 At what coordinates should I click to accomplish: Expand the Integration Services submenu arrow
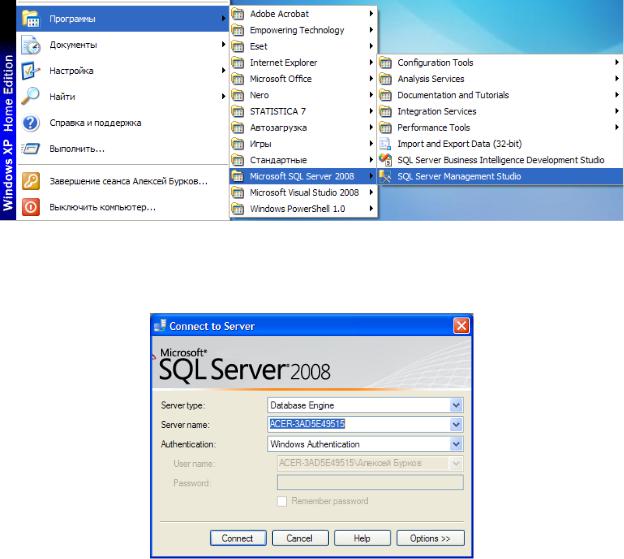(x=616, y=111)
